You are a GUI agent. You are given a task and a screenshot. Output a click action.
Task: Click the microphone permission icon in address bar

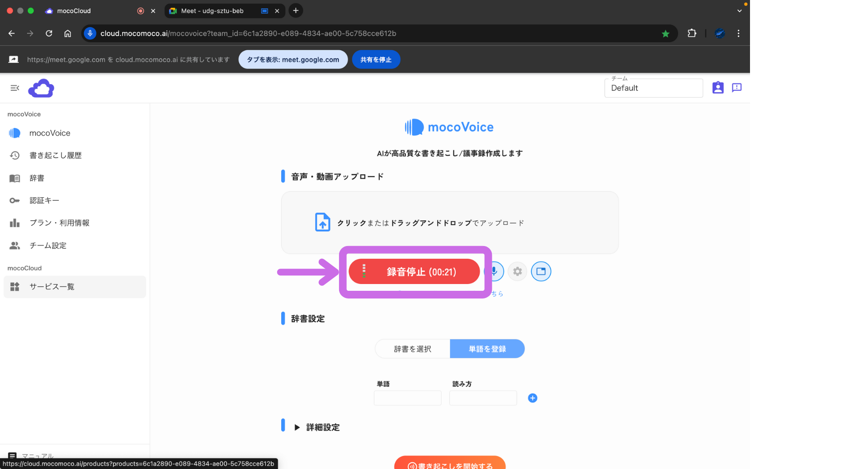pyautogui.click(x=90, y=33)
